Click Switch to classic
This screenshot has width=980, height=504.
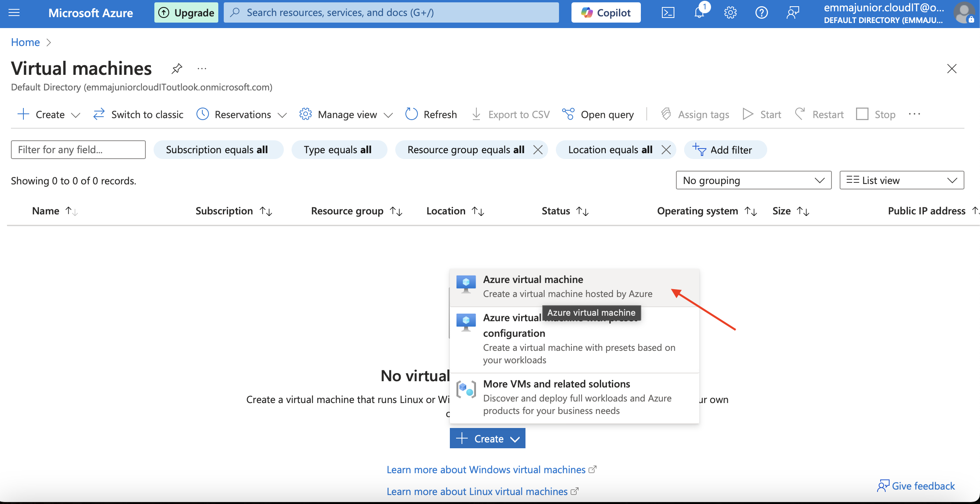(x=138, y=114)
